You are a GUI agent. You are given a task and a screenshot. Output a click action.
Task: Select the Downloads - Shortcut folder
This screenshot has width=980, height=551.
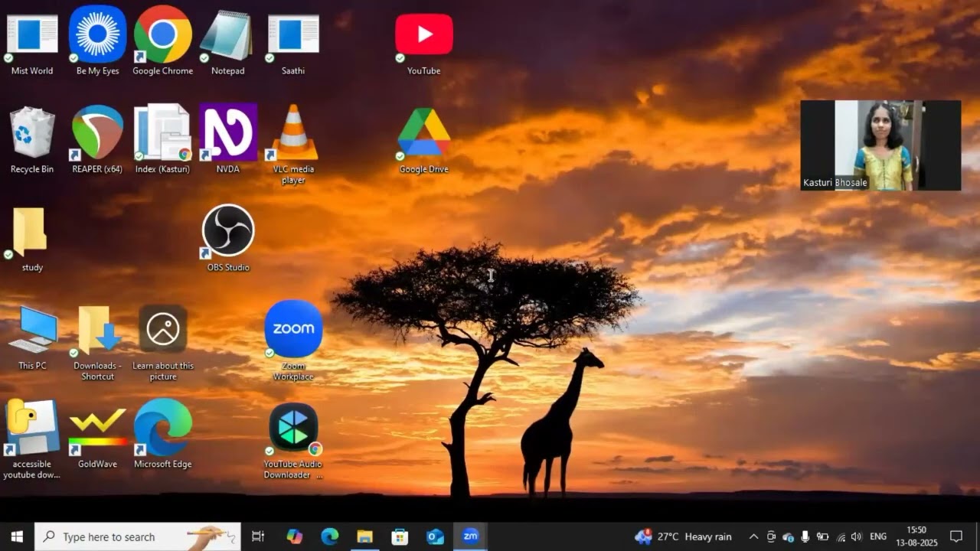tap(97, 343)
